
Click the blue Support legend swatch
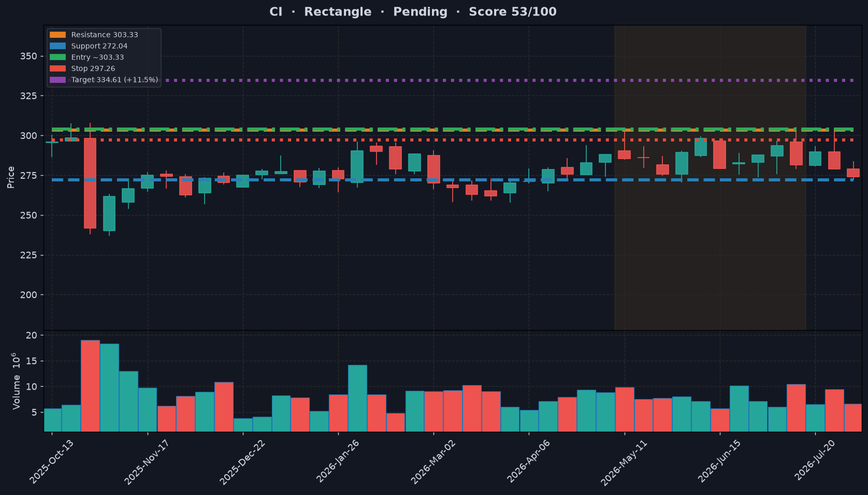pos(57,46)
